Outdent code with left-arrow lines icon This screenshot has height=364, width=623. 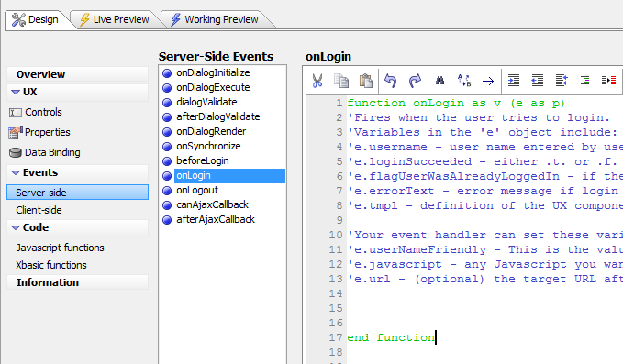click(x=538, y=81)
